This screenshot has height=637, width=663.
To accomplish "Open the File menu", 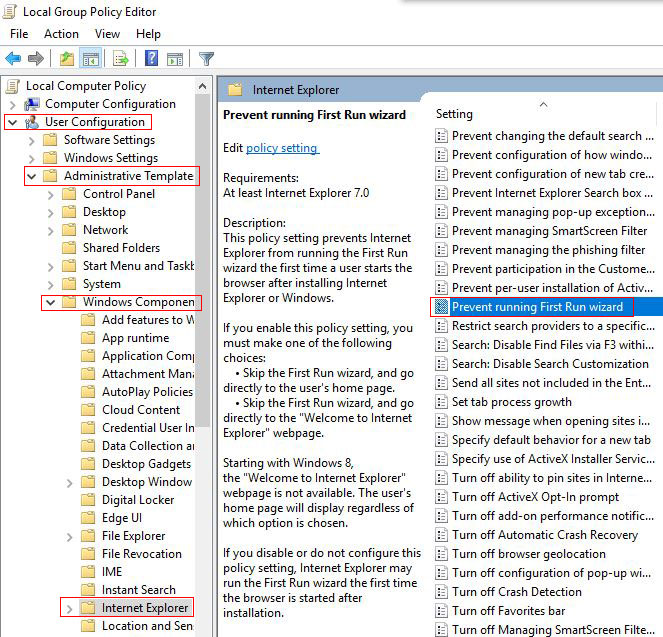I will point(19,34).
